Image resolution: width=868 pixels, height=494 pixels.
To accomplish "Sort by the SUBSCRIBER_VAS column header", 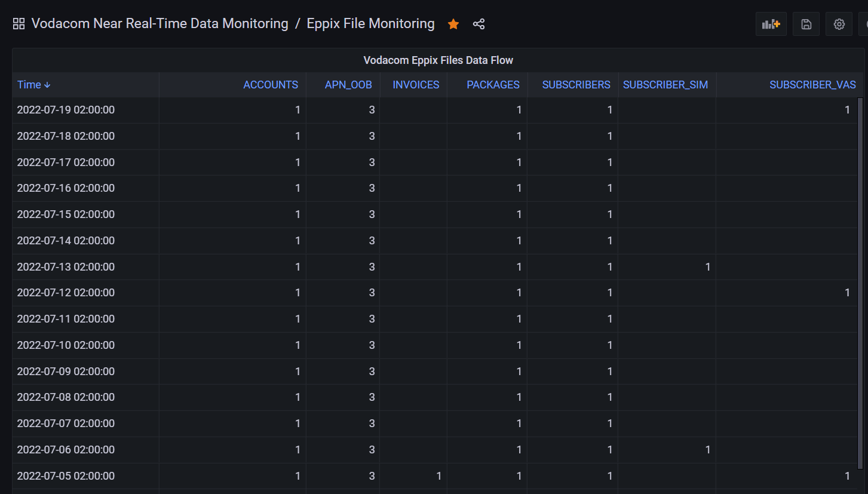I will click(x=812, y=85).
